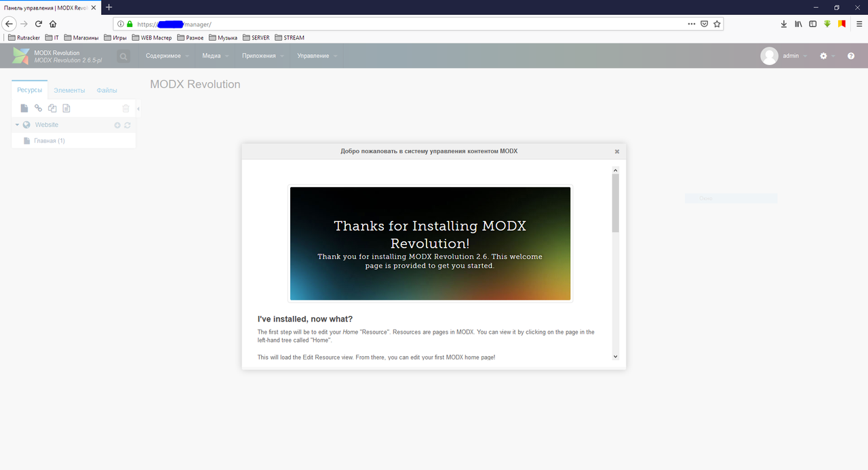This screenshot has width=868, height=470.
Task: Open the resource tree trash bin
Action: pyautogui.click(x=125, y=109)
